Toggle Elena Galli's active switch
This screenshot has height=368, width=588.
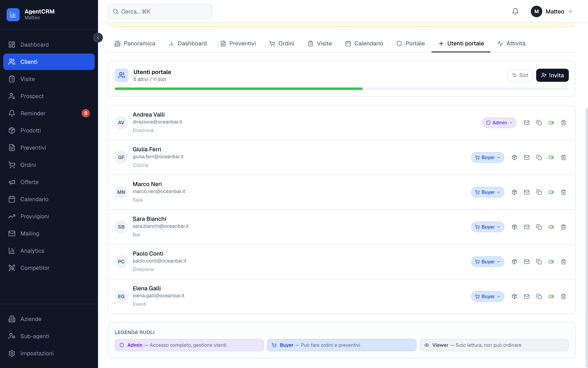551,296
